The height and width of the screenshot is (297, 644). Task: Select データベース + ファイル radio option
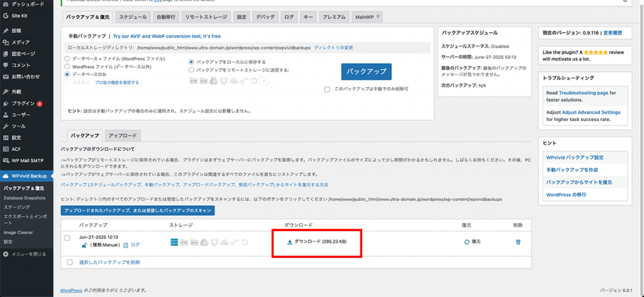(x=67, y=58)
